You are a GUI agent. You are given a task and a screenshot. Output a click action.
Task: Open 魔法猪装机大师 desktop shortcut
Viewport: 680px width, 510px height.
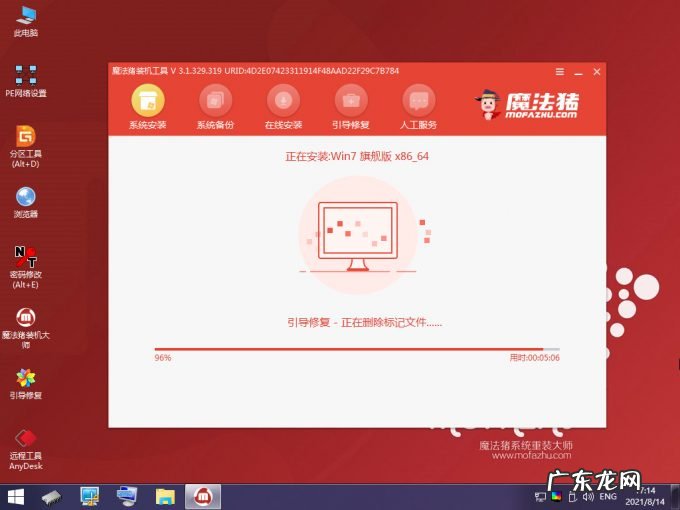26,328
